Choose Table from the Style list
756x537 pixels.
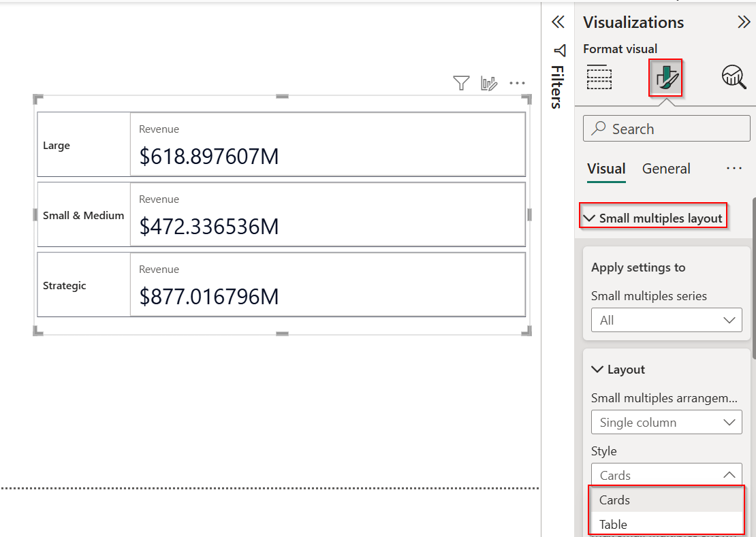(x=666, y=524)
